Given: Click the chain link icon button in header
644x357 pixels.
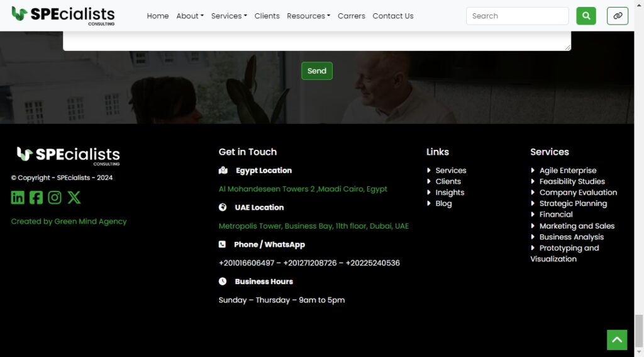Looking at the screenshot, I should pos(618,16).
